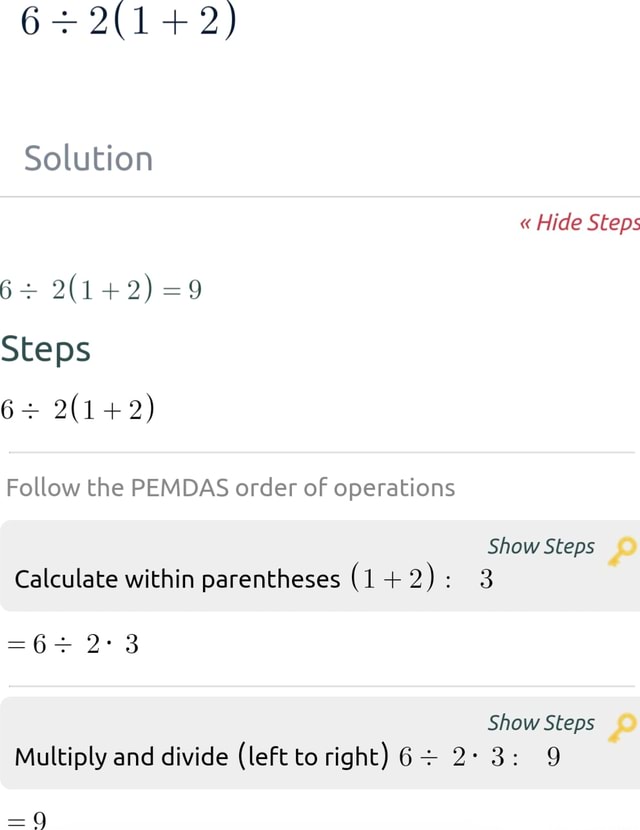Click the gold key icon beside parentheses step
640x830 pixels.
(x=623, y=550)
